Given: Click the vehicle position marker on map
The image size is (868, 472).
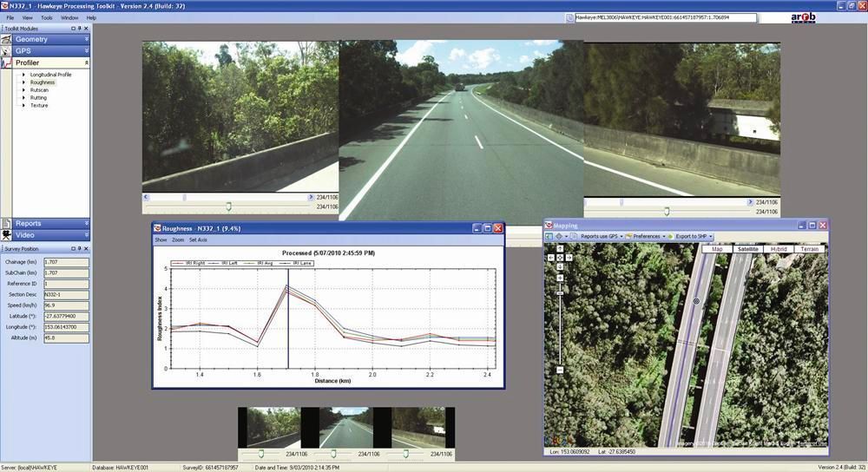Looking at the screenshot, I should coord(696,301).
